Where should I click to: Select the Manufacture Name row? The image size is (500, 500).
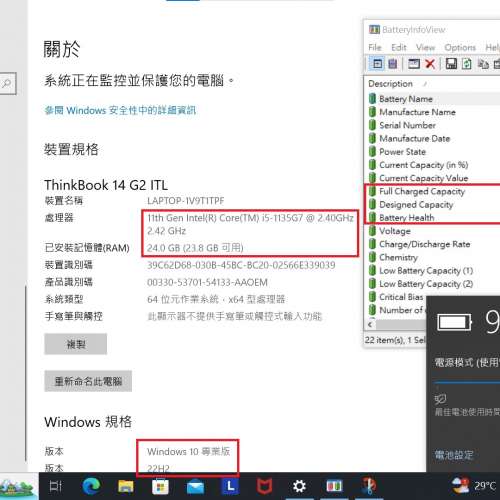coord(433,112)
